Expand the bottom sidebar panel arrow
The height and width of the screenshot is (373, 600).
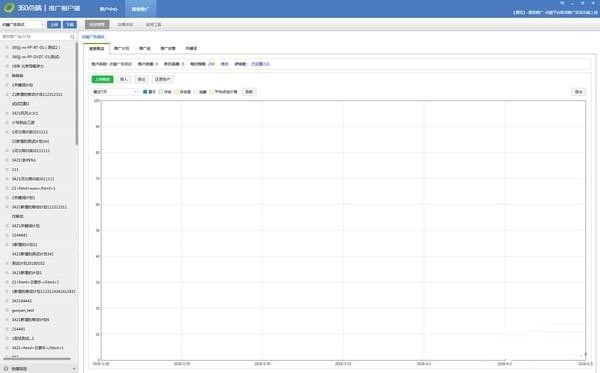click(x=74, y=369)
